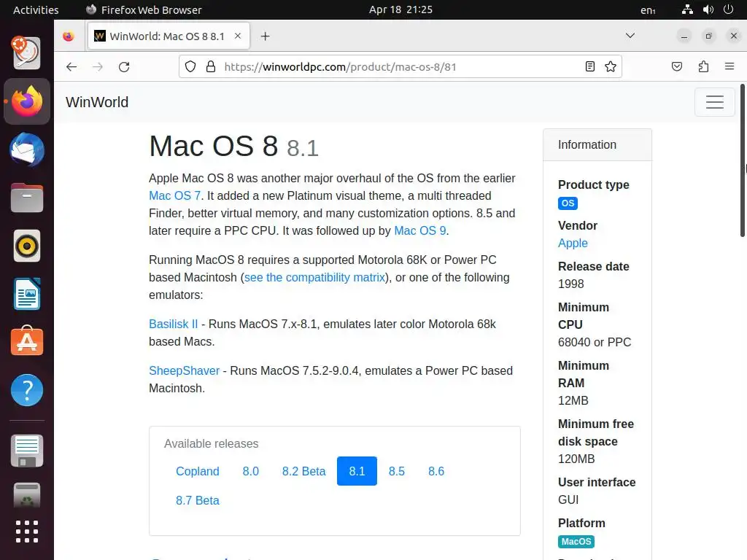Open the volume speaker icon
Screen dimensions: 747x560
[x=708, y=9]
